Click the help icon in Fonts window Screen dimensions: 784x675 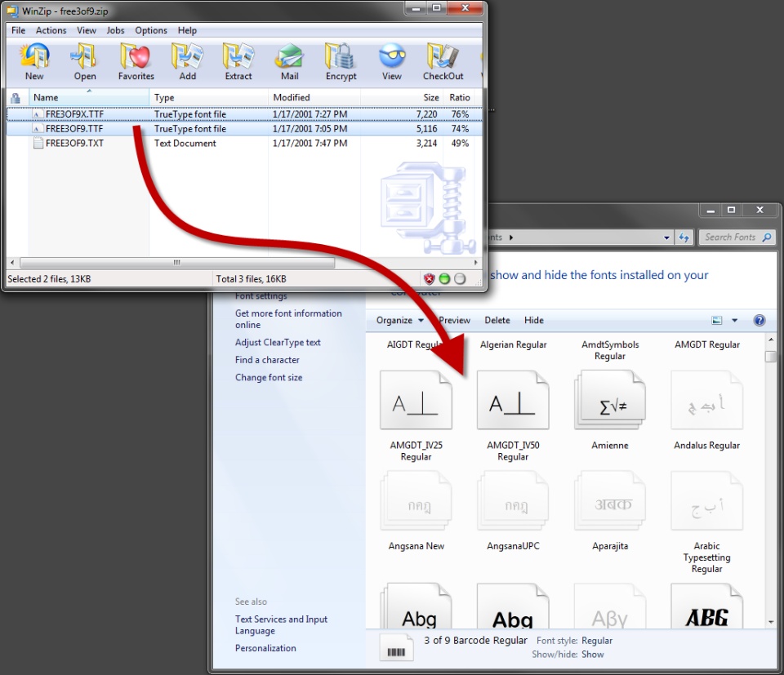(x=759, y=320)
